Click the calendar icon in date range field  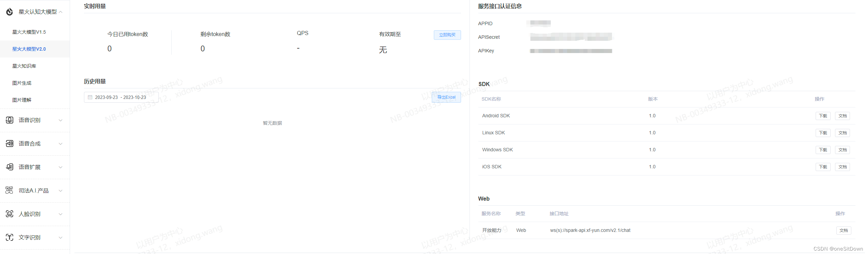90,97
